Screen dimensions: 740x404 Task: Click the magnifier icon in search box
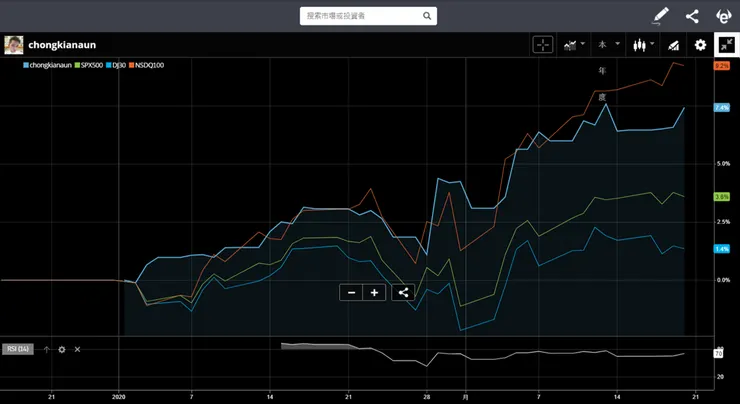coord(427,16)
